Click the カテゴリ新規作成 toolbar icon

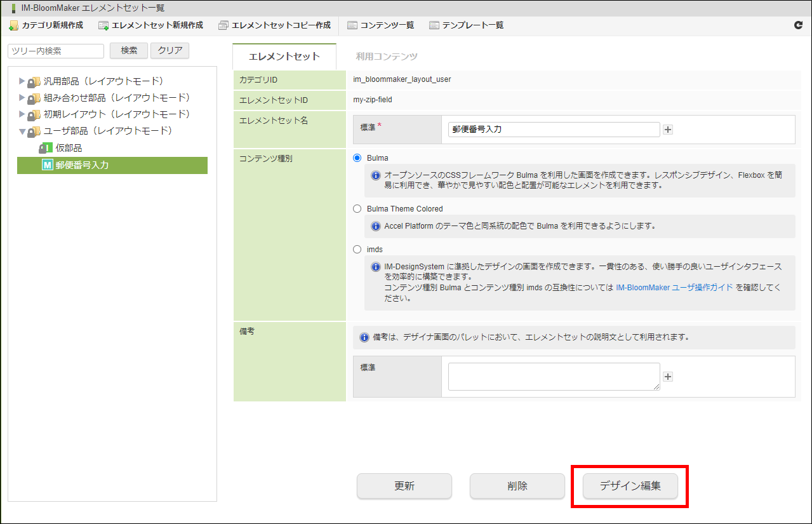click(13, 25)
